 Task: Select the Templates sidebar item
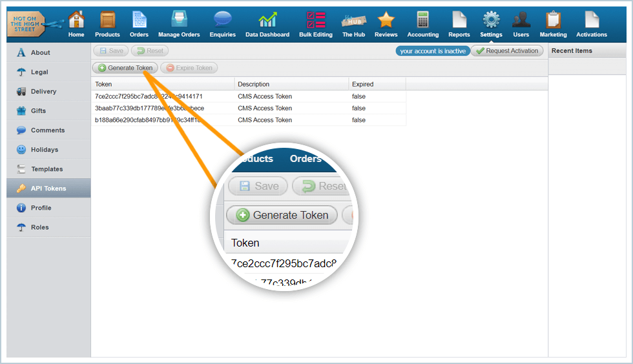click(x=47, y=169)
